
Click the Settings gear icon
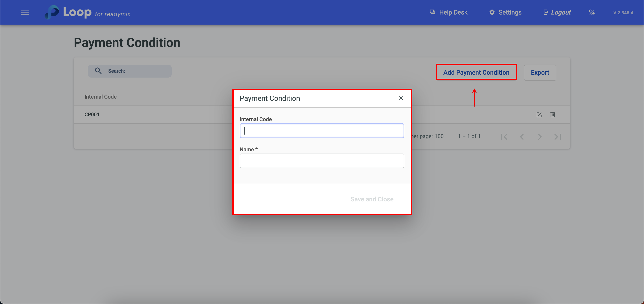492,12
